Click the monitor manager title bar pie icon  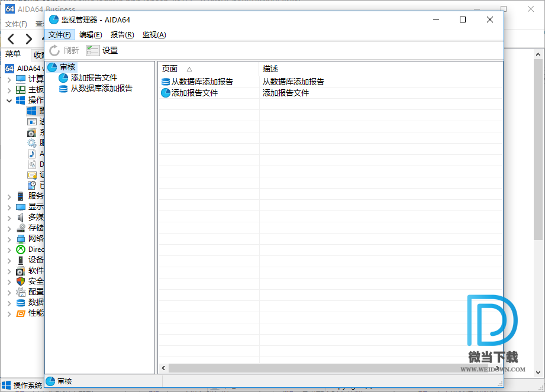54,20
